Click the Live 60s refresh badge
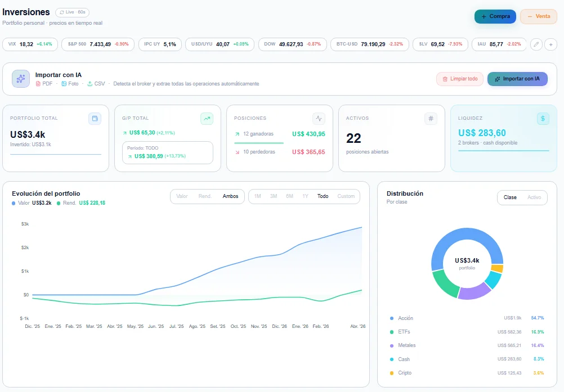The image size is (564, 392). tap(72, 12)
